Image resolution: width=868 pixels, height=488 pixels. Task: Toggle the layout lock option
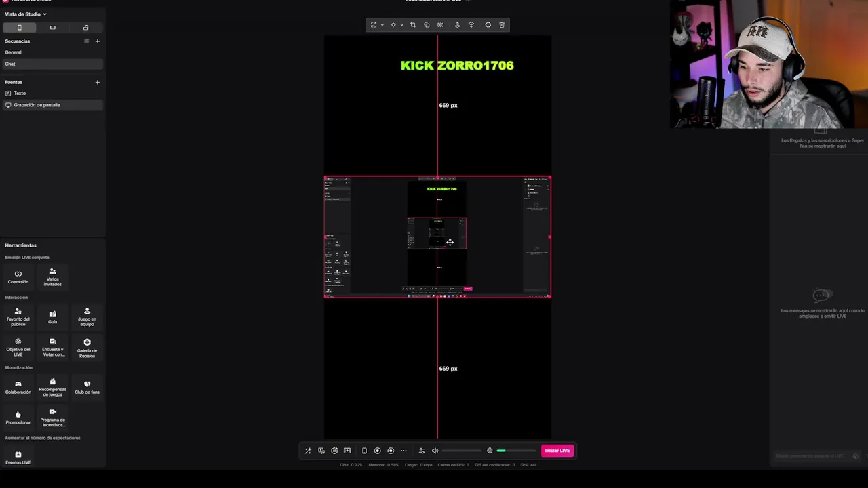[x=85, y=28]
